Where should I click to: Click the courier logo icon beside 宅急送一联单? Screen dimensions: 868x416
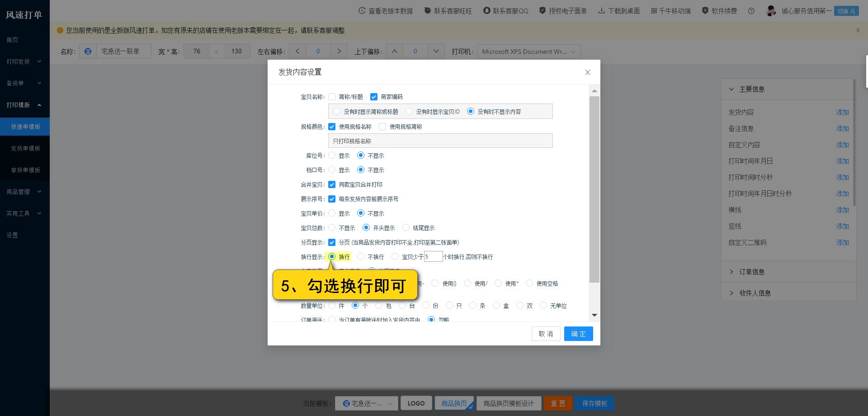click(x=88, y=51)
